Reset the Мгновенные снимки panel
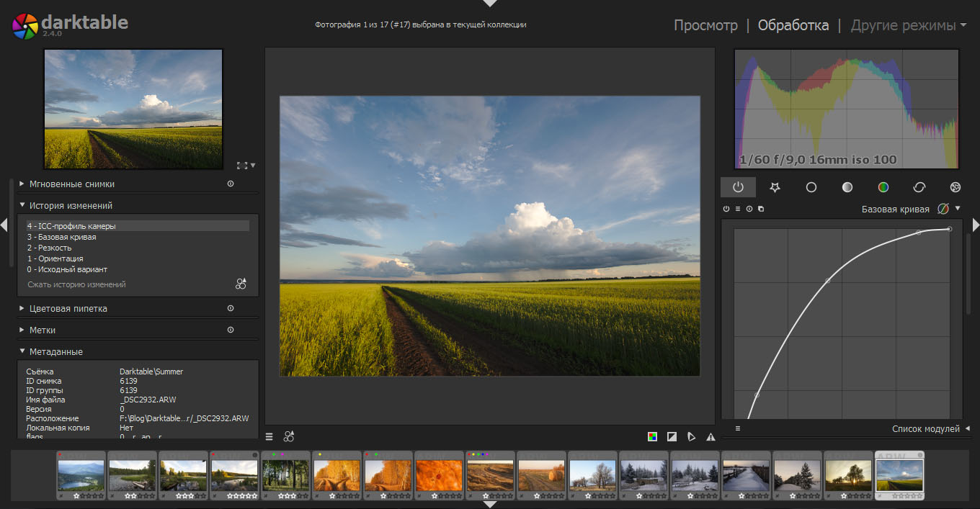The width and height of the screenshot is (980, 509). point(231,184)
